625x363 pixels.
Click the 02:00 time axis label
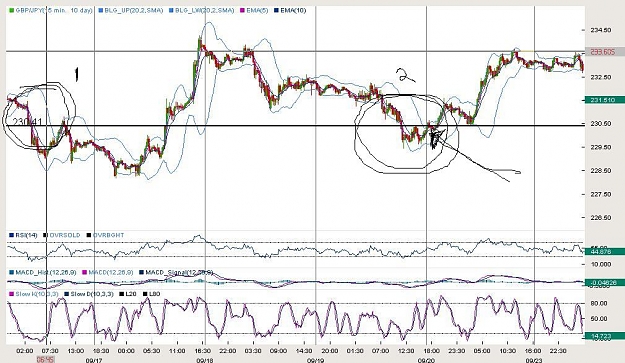[x=25, y=351]
